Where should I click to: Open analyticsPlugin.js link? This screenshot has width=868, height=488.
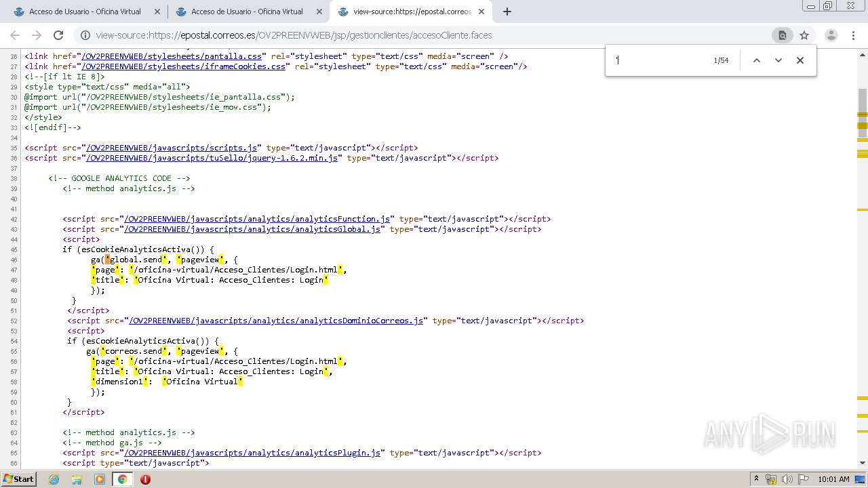coord(252,453)
